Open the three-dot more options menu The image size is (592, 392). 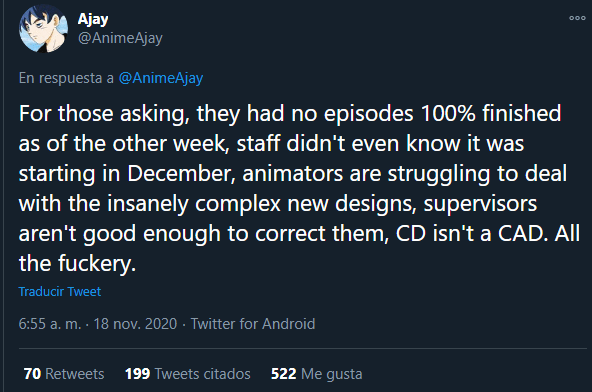point(577,18)
